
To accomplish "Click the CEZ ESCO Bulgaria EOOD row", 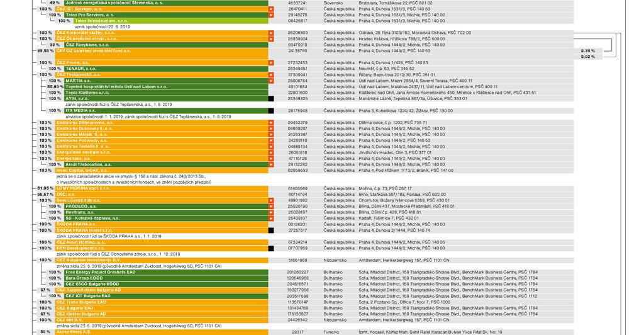I will [166, 284].
